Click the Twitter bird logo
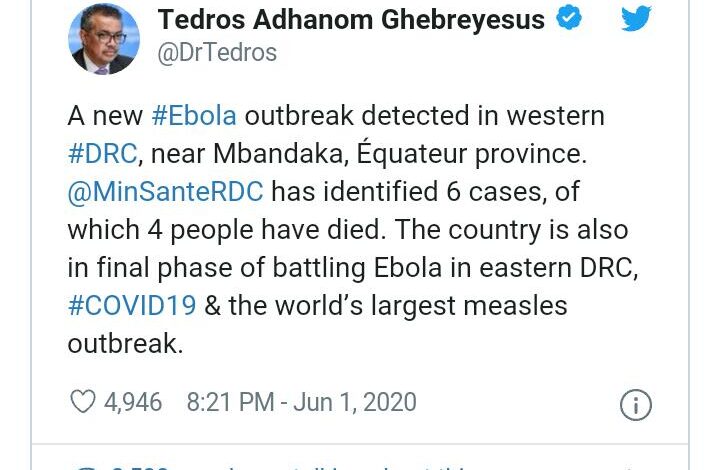 (636, 19)
